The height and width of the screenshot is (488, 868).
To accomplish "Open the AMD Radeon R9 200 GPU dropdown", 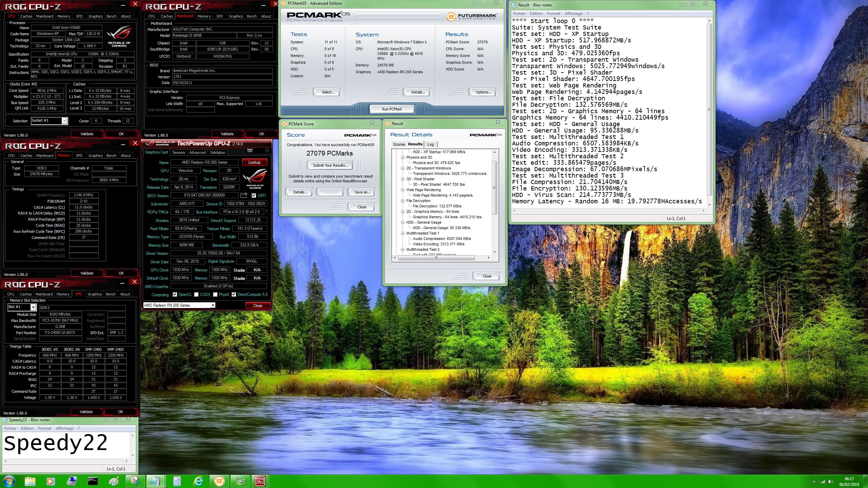I will (x=213, y=305).
